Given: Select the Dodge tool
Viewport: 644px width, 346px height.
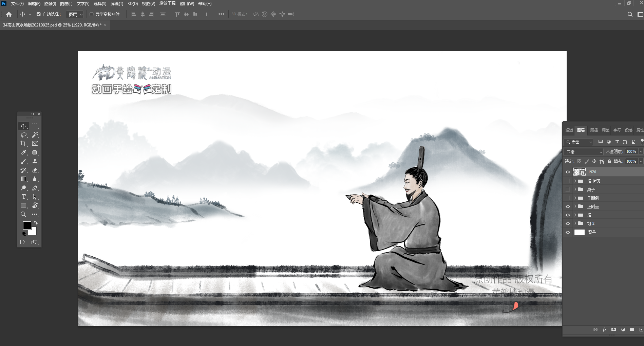Looking at the screenshot, I should [x=23, y=188].
